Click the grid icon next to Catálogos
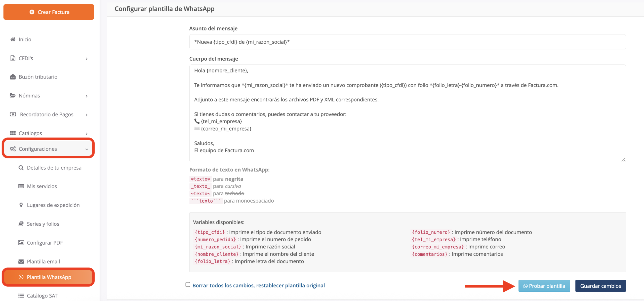Viewport: 644px width, 301px height. [x=13, y=133]
